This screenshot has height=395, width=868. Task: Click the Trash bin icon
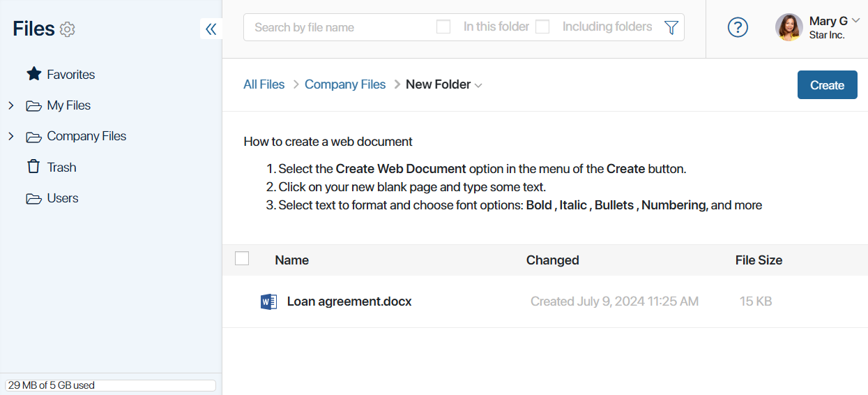click(x=33, y=167)
